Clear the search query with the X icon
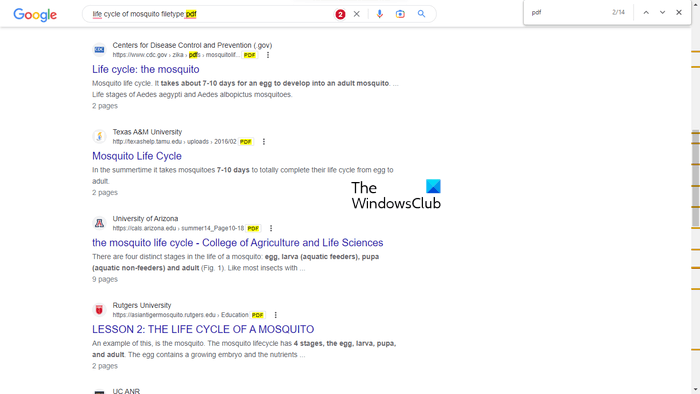 click(x=357, y=14)
